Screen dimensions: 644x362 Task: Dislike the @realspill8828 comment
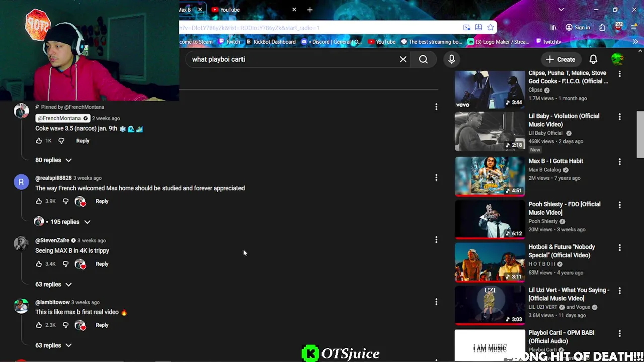pyautogui.click(x=65, y=201)
